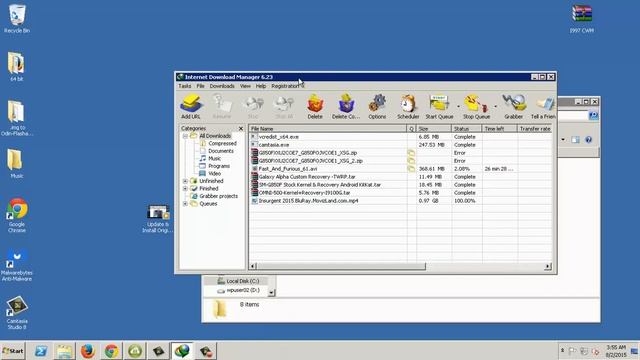Open the Registration menu
The height and width of the screenshot is (360, 640).
(x=285, y=86)
